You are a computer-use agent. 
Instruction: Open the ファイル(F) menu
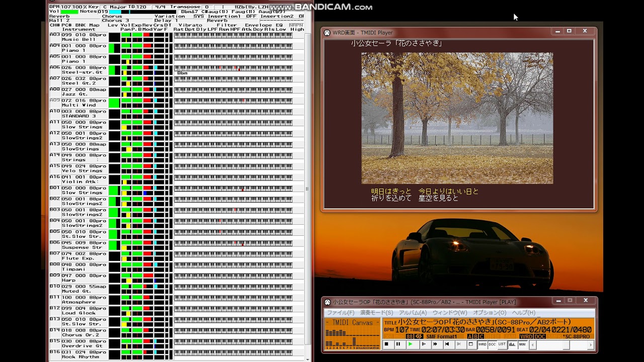click(x=341, y=313)
